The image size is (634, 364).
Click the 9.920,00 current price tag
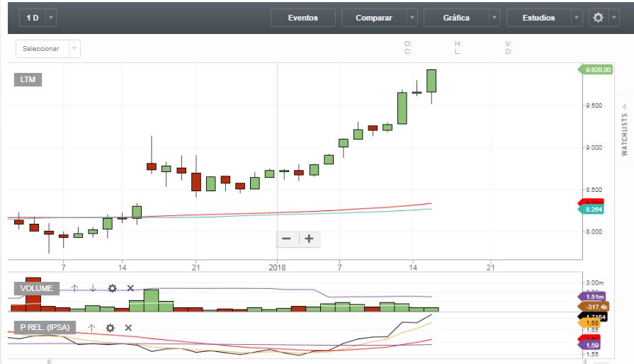[x=596, y=69]
